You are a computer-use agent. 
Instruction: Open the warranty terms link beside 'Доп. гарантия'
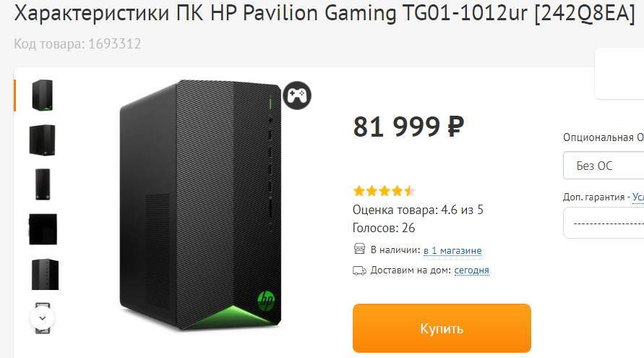tap(637, 197)
